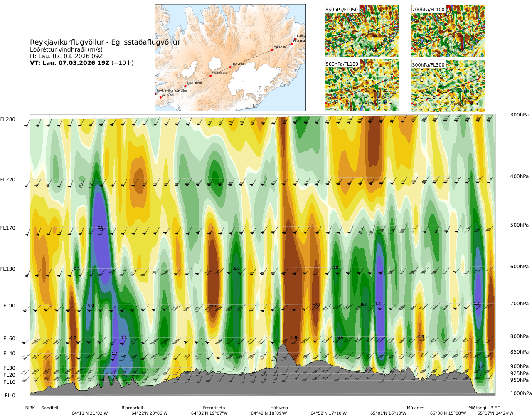Click the coordinate 65°01'N 16°10'W
The image size is (532, 418).
click(x=389, y=413)
